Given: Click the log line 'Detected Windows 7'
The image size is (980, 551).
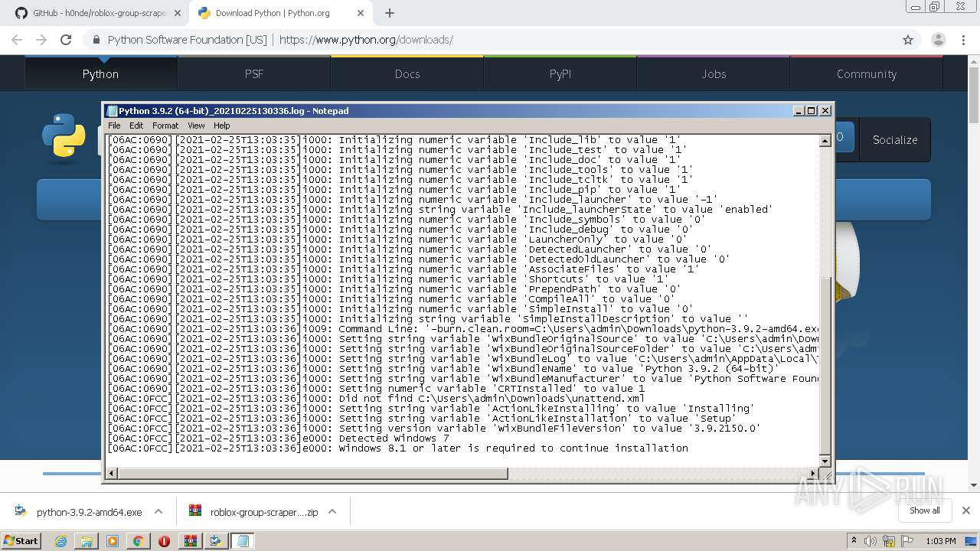Looking at the screenshot, I should tap(394, 439).
